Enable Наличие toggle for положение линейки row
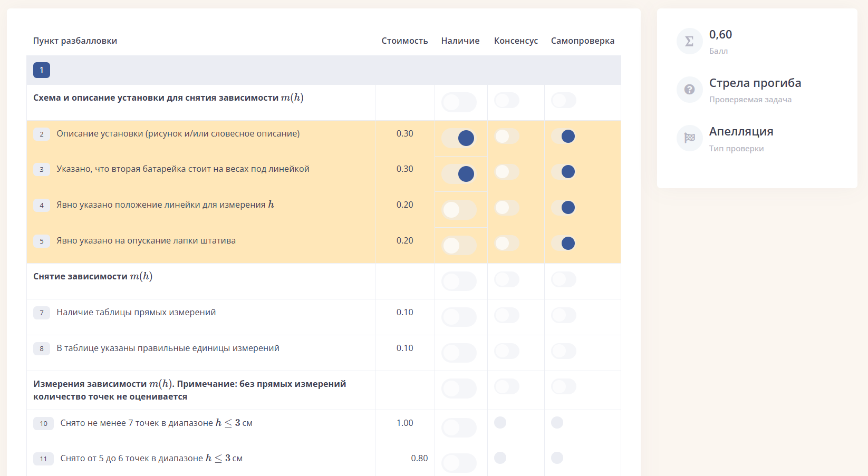This screenshot has width=868, height=476. 459,210
